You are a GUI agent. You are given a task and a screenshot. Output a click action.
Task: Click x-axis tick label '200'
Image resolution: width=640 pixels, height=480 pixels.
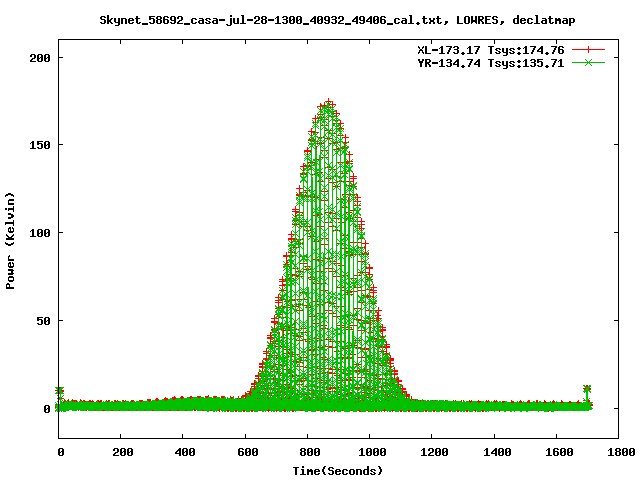(x=123, y=452)
